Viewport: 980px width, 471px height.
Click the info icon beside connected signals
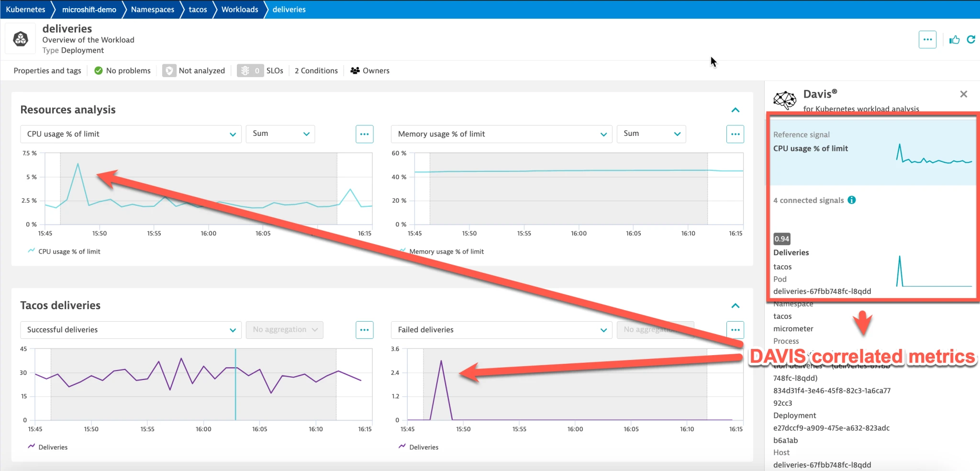click(x=852, y=200)
